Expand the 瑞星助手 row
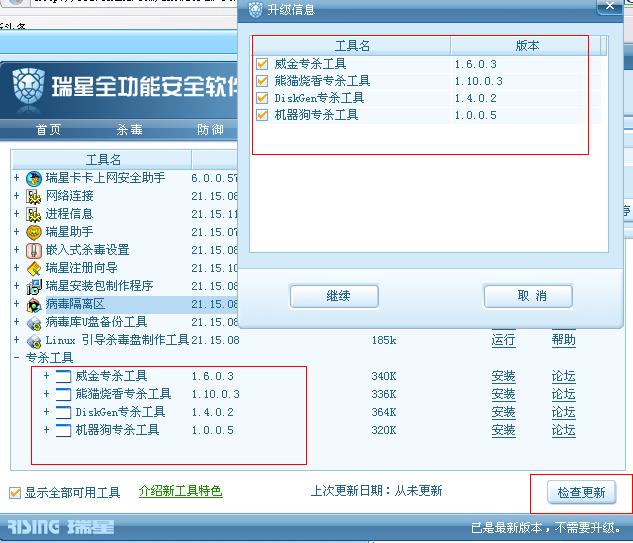 16,231
